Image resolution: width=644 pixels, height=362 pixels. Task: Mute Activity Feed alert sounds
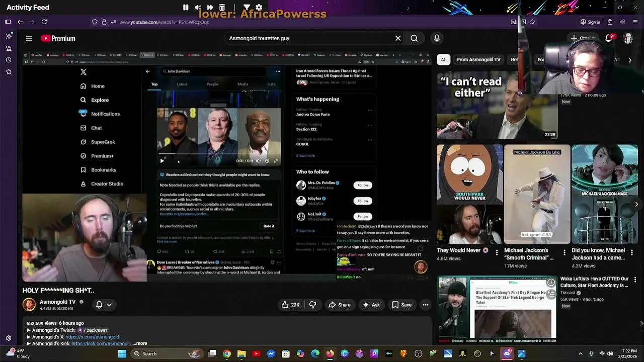tap(198, 8)
